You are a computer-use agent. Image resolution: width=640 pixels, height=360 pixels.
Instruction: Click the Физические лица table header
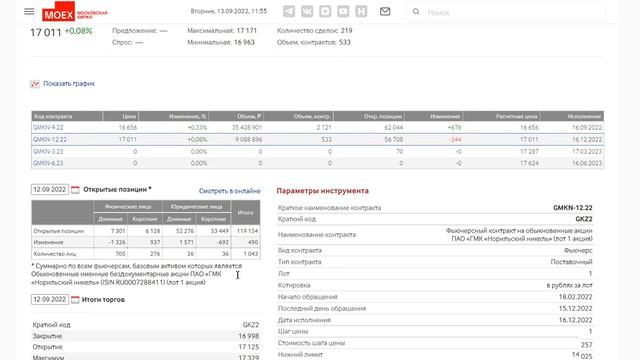(x=128, y=207)
